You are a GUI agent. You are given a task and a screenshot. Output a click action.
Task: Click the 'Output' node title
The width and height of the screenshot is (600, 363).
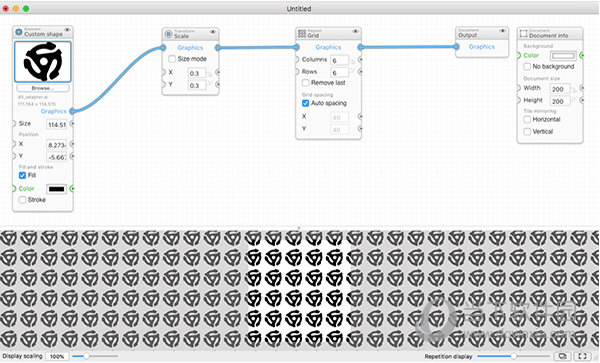[468, 35]
